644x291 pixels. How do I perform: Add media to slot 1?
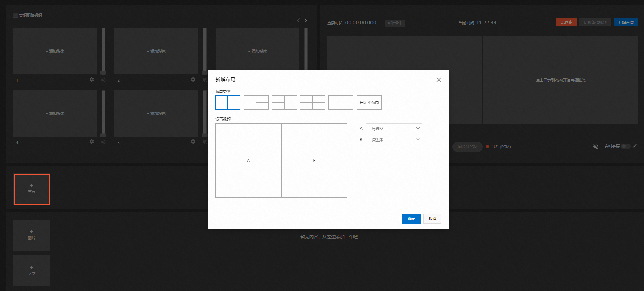tap(55, 51)
